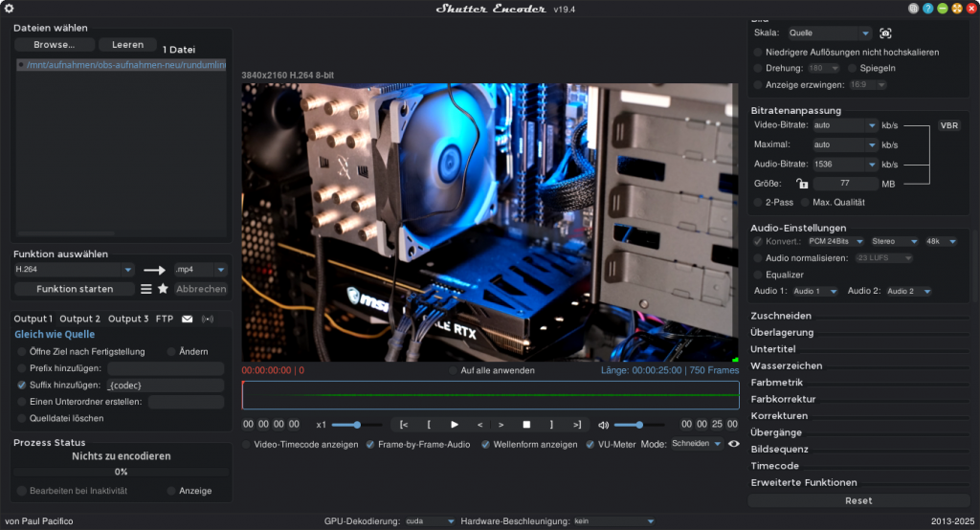This screenshot has height=530, width=980.
Task: Click the preview eye icon beside Mode
Action: click(734, 444)
